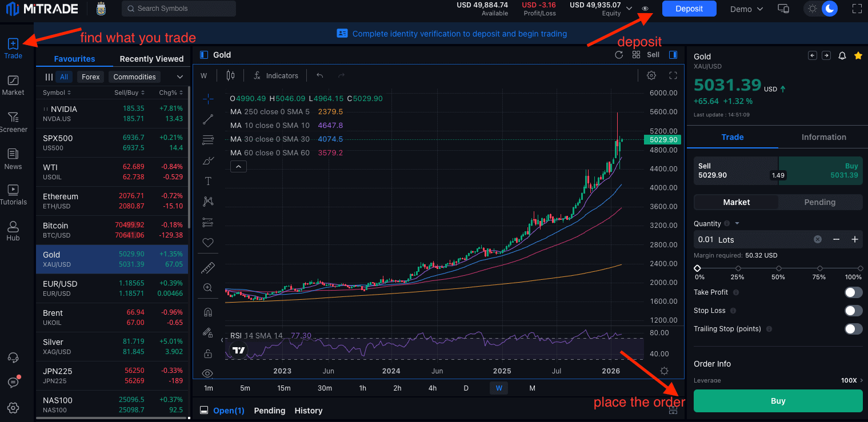This screenshot has width=868, height=422.
Task: Select the text tool in chart toolbar
Action: [208, 181]
